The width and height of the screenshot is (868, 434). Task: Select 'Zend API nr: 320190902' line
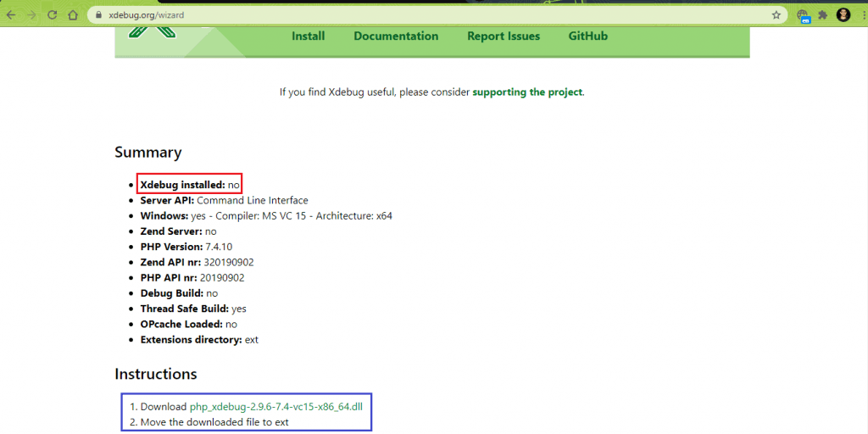click(x=197, y=263)
